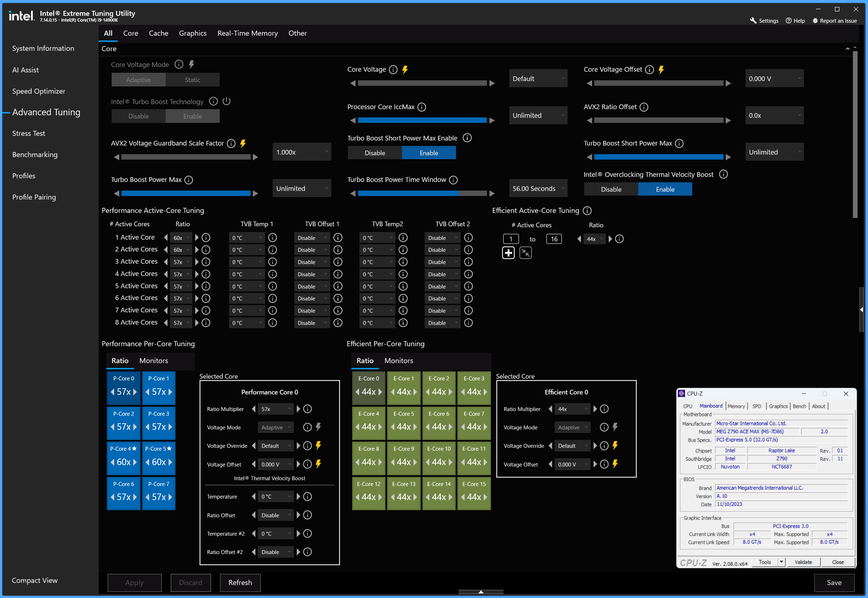Screen dimensions: 868x598
Task: Click the wrench Settings icon in title bar
Action: 753,21
